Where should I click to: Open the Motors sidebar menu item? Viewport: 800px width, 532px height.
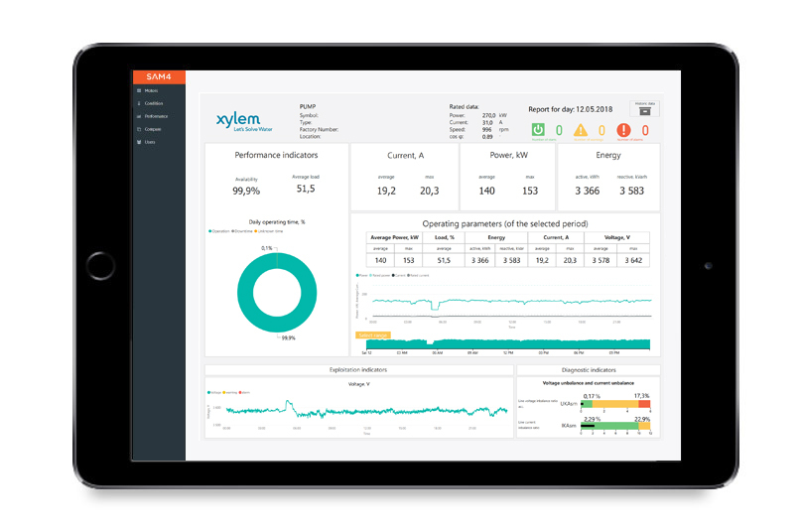[x=151, y=90]
